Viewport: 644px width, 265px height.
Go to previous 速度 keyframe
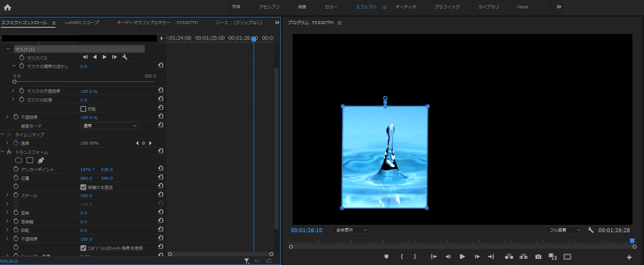(137, 143)
